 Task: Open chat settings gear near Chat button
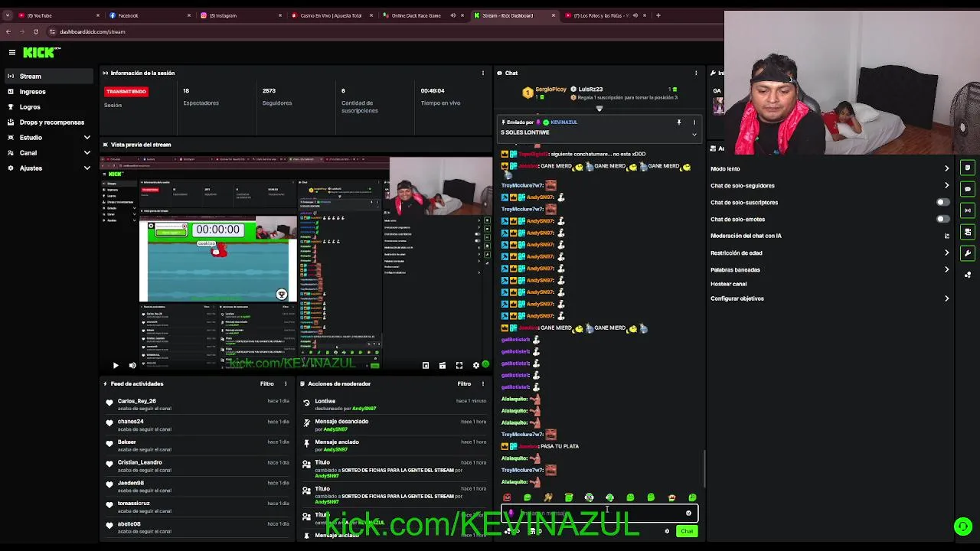667,531
